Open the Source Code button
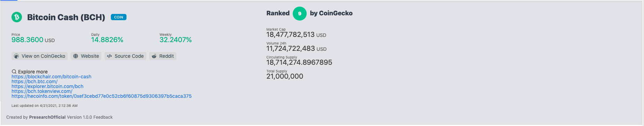The height and width of the screenshot is (126, 644). (x=125, y=56)
